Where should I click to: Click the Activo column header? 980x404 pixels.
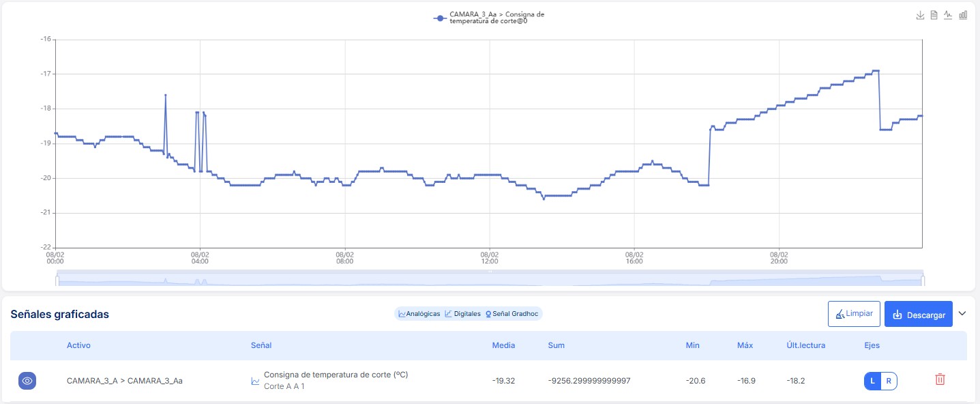pos(78,345)
